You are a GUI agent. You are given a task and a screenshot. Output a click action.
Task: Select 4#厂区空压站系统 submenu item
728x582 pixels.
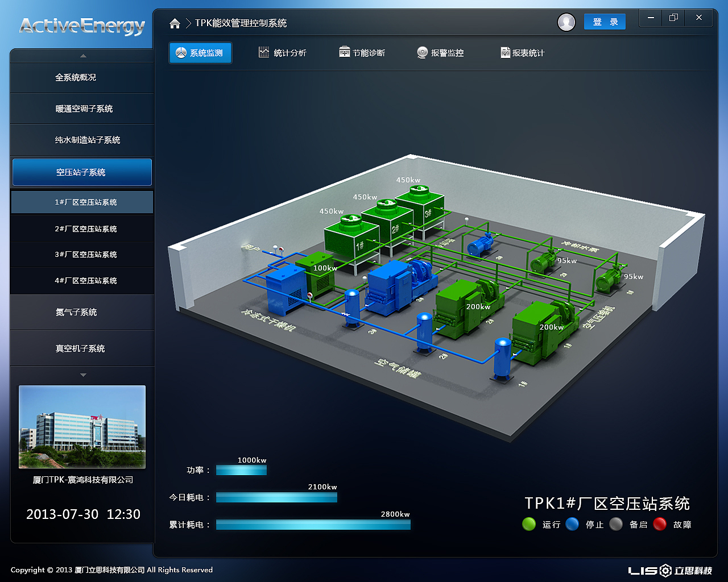(x=82, y=281)
